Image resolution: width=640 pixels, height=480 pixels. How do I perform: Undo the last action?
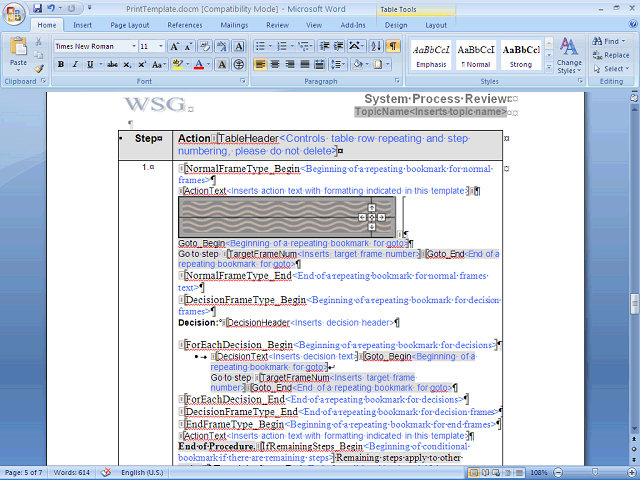click(51, 8)
